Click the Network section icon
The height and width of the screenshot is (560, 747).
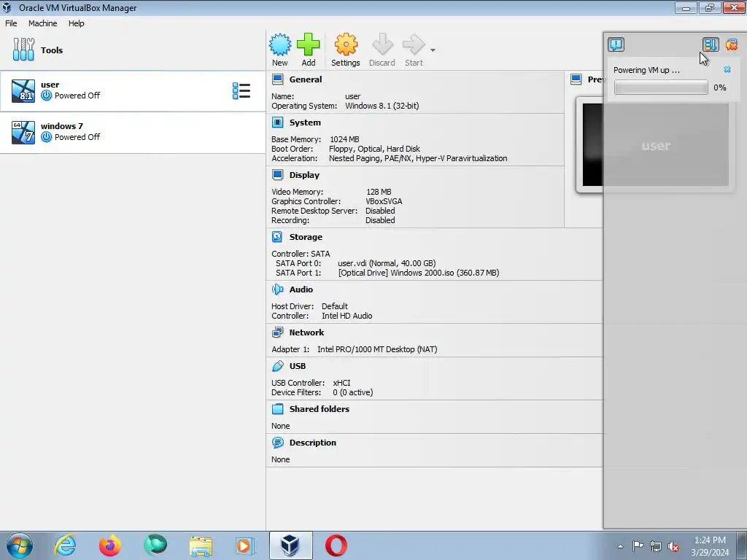[x=278, y=332]
